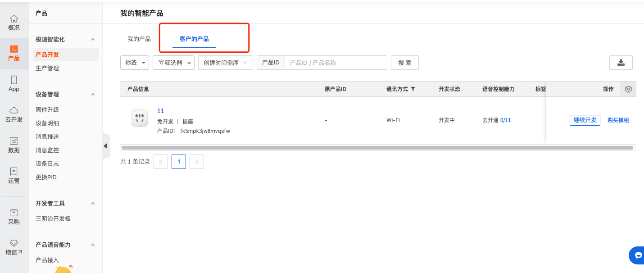The image size is (644, 273).
Task: Open the 数据 chart icon
Action: 14,141
